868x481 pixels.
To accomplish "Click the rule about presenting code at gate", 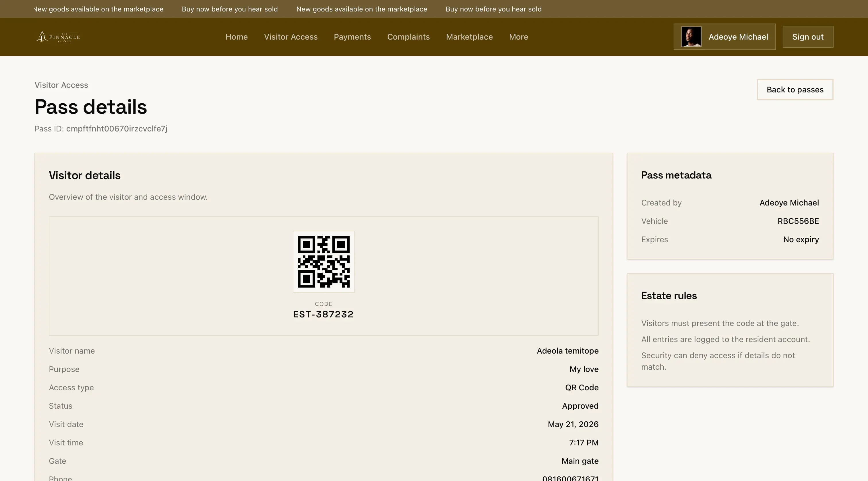I will [x=720, y=323].
